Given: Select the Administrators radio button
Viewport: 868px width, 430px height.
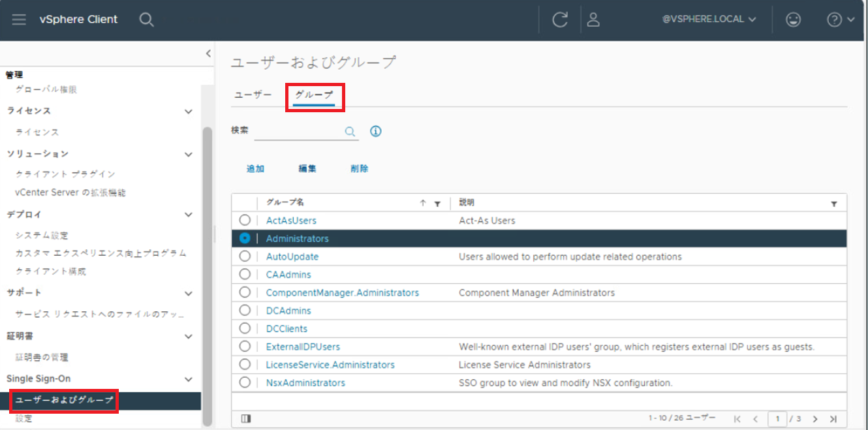Looking at the screenshot, I should tap(245, 238).
